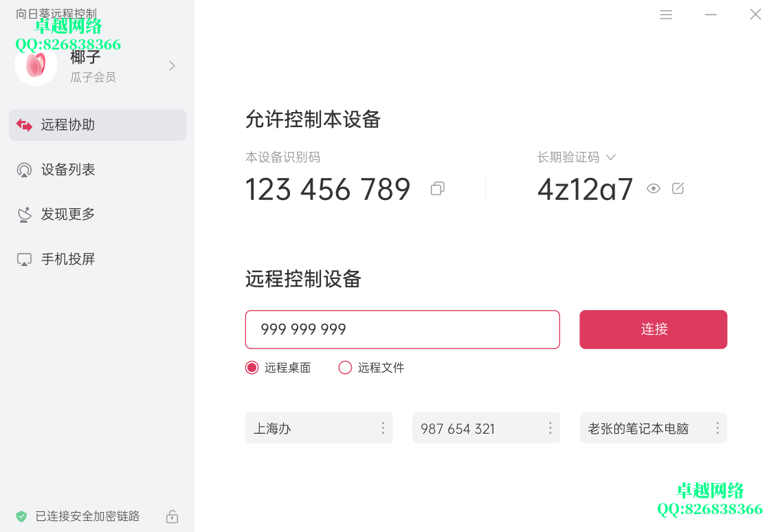Click the green security shield icon

tap(21, 516)
